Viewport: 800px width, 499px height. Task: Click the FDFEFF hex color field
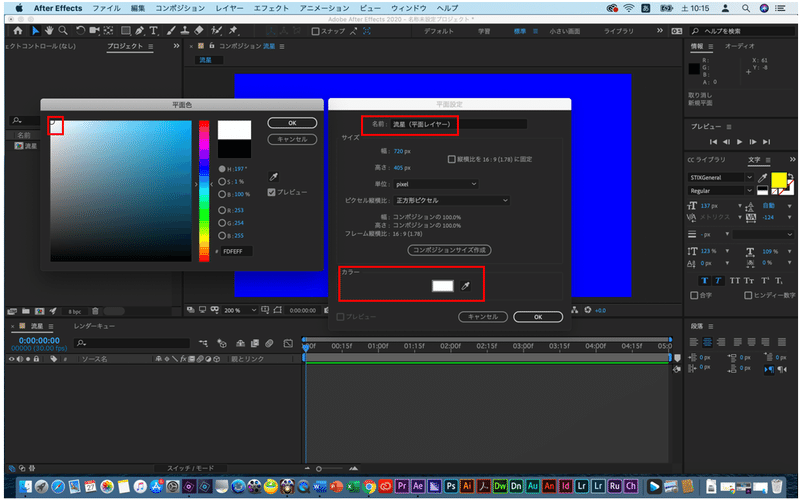pos(236,252)
